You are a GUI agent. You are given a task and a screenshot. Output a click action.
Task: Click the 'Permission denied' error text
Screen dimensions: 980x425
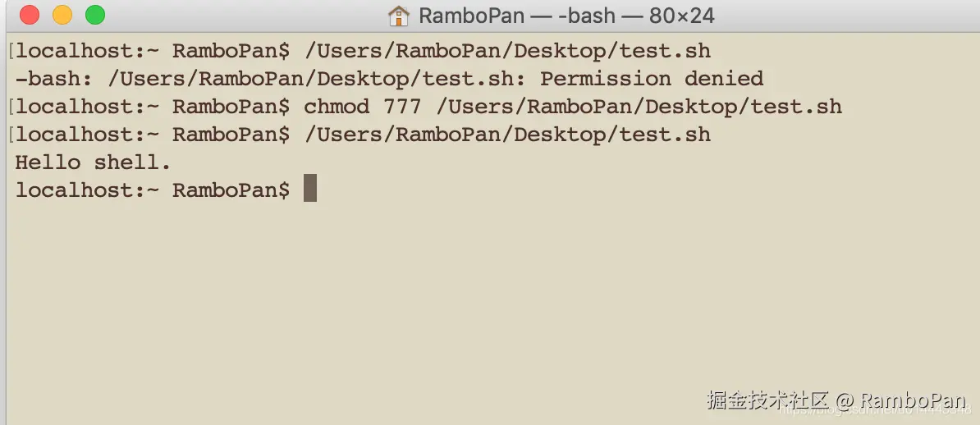pyautogui.click(x=652, y=79)
